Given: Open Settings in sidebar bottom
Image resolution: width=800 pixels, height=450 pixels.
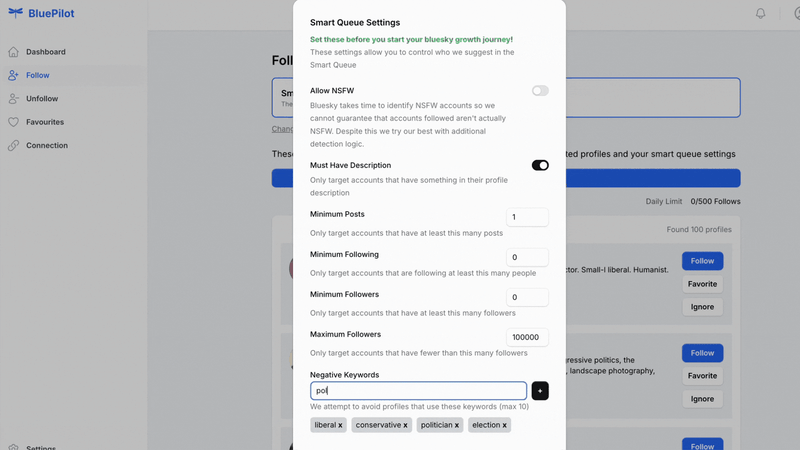Looking at the screenshot, I should (41, 447).
